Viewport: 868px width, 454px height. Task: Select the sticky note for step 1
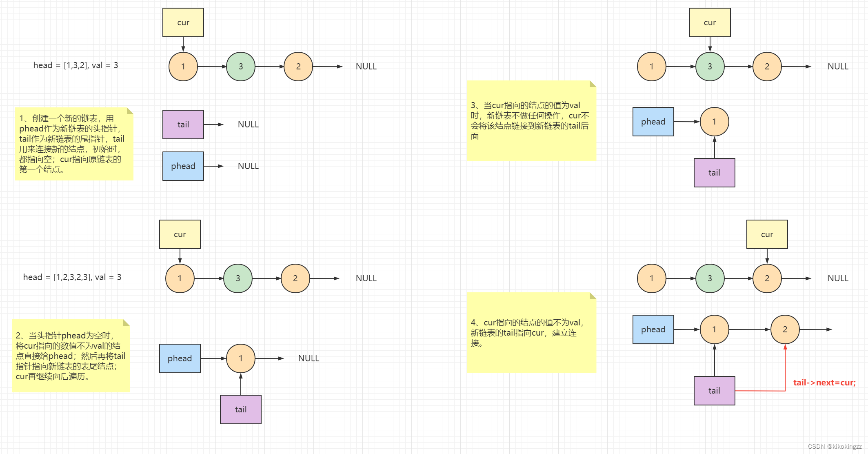(x=74, y=144)
